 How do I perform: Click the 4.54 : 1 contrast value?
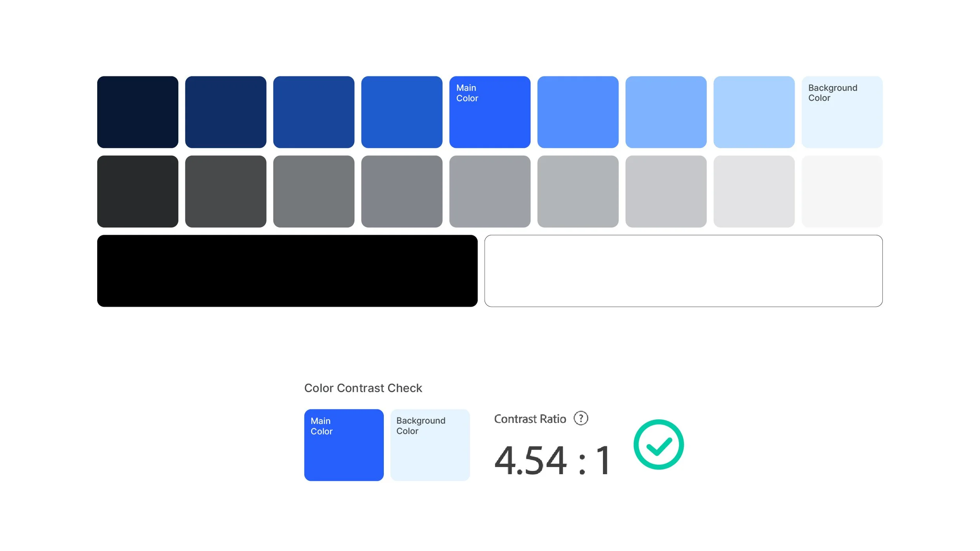[552, 460]
